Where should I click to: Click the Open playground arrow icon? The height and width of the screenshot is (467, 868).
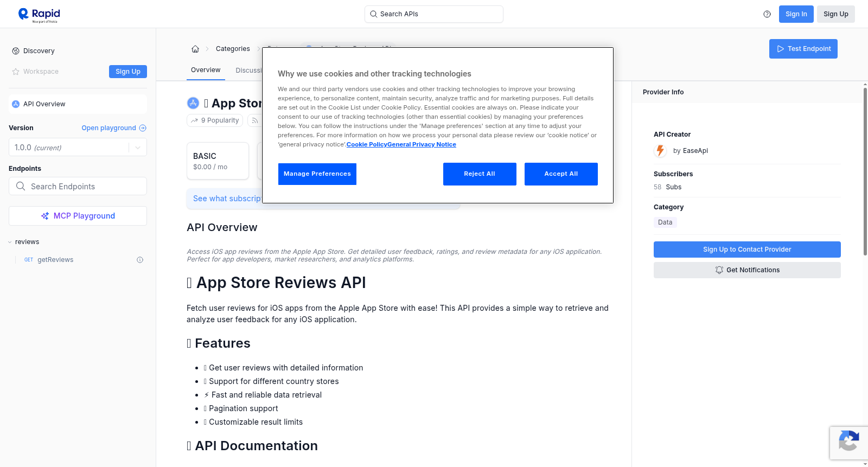(x=143, y=128)
